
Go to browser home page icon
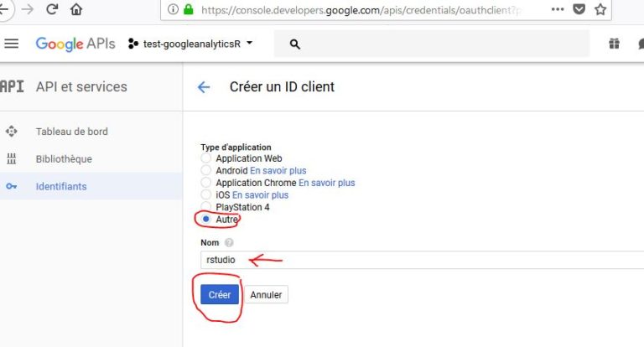coord(76,9)
